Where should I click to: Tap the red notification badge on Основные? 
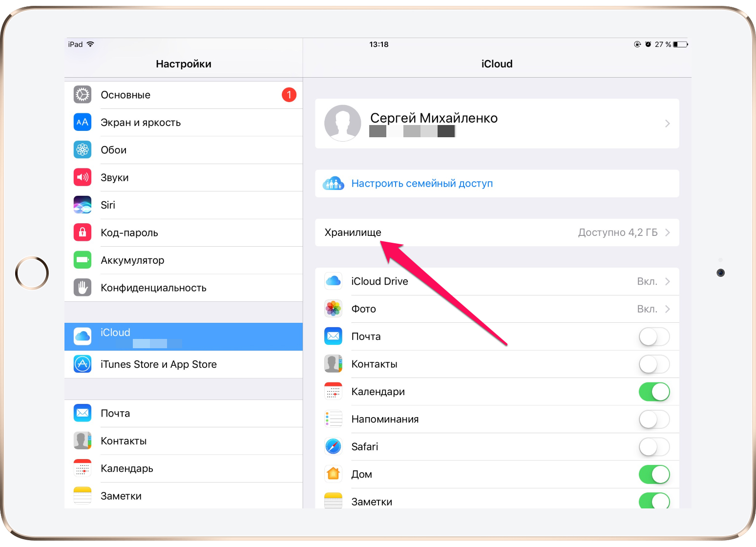tap(289, 95)
